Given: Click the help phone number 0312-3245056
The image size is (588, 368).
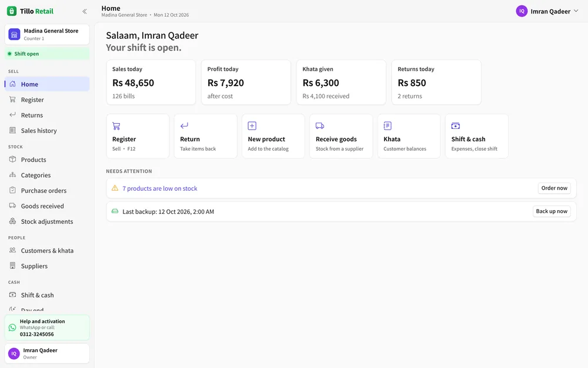Looking at the screenshot, I should (36, 334).
